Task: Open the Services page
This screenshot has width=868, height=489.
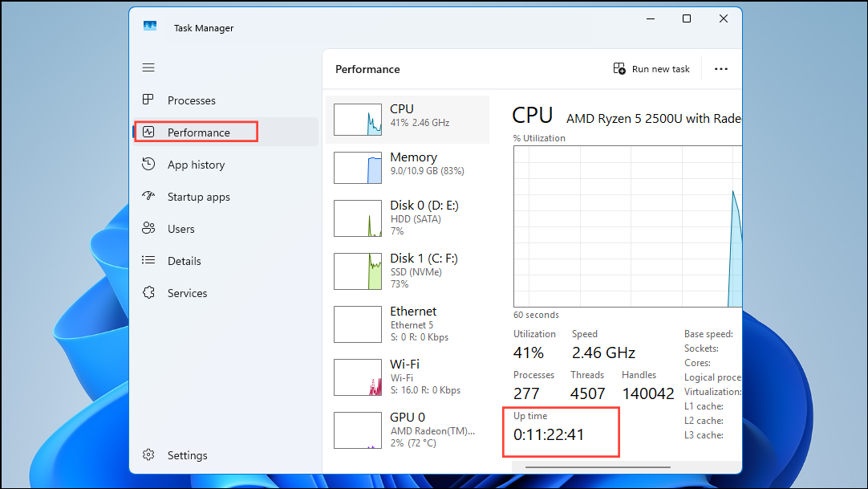Action: click(x=226, y=293)
